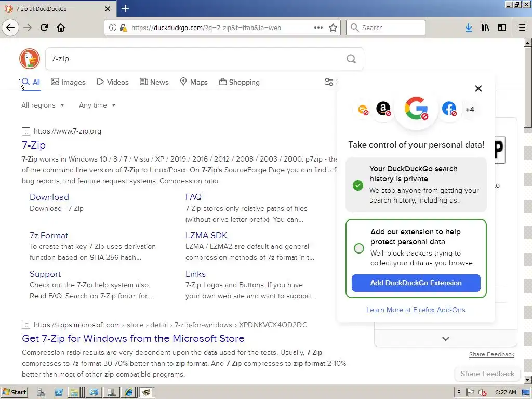The height and width of the screenshot is (399, 532).
Task: Switch to the News tab
Action: click(154, 82)
